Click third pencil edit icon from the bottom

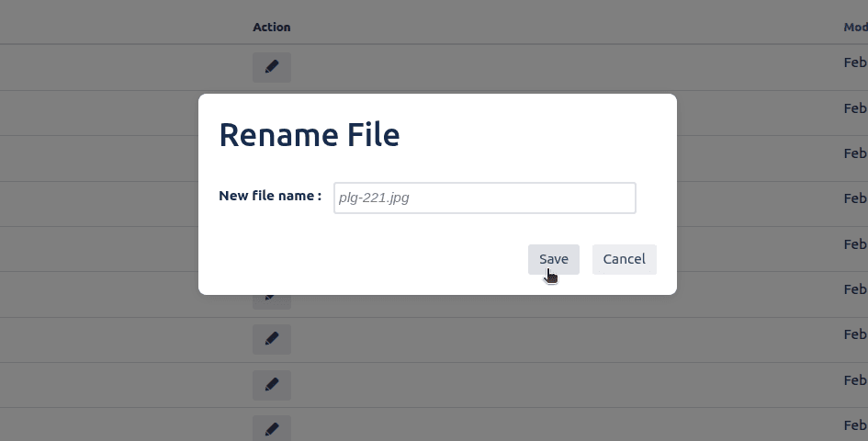click(x=271, y=339)
